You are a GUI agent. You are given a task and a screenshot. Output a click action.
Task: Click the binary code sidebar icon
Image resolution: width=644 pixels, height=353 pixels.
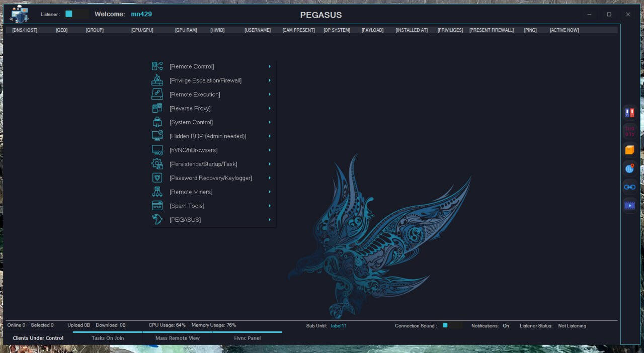tap(629, 131)
